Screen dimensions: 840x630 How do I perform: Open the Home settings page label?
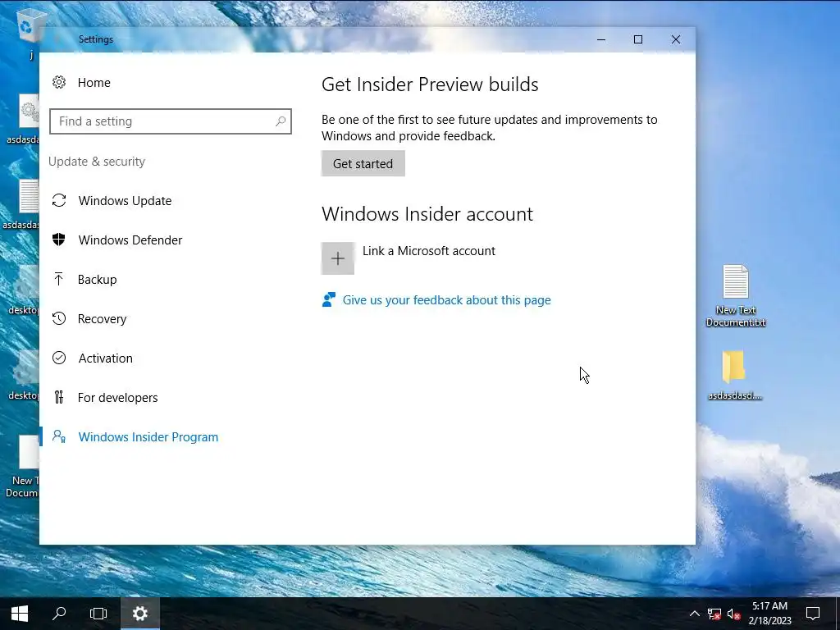(x=94, y=83)
